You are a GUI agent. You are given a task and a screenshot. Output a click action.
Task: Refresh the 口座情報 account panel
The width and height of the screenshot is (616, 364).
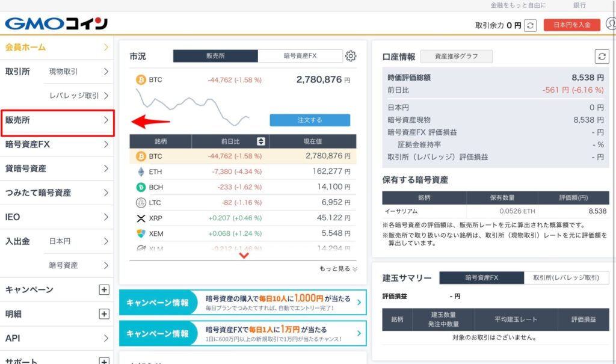(x=602, y=57)
